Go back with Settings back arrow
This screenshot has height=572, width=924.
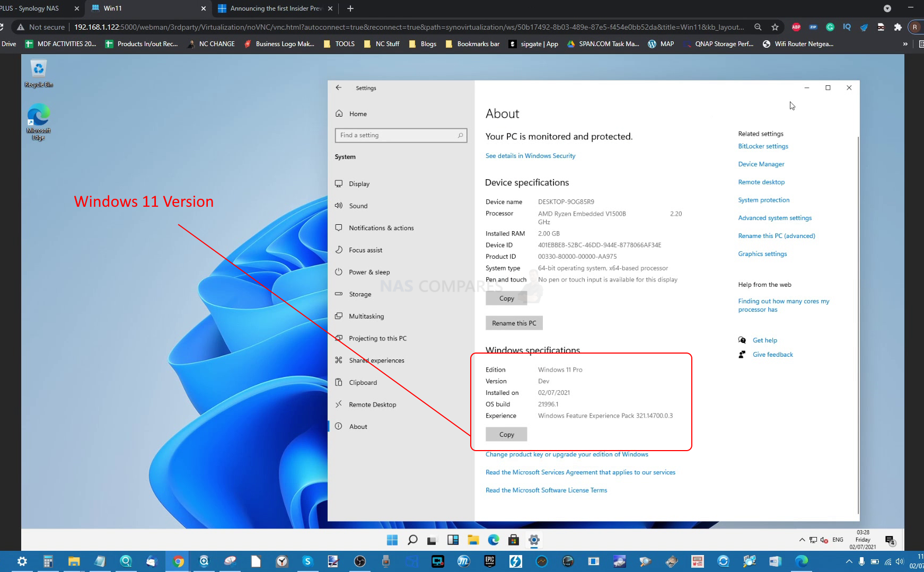click(x=339, y=88)
